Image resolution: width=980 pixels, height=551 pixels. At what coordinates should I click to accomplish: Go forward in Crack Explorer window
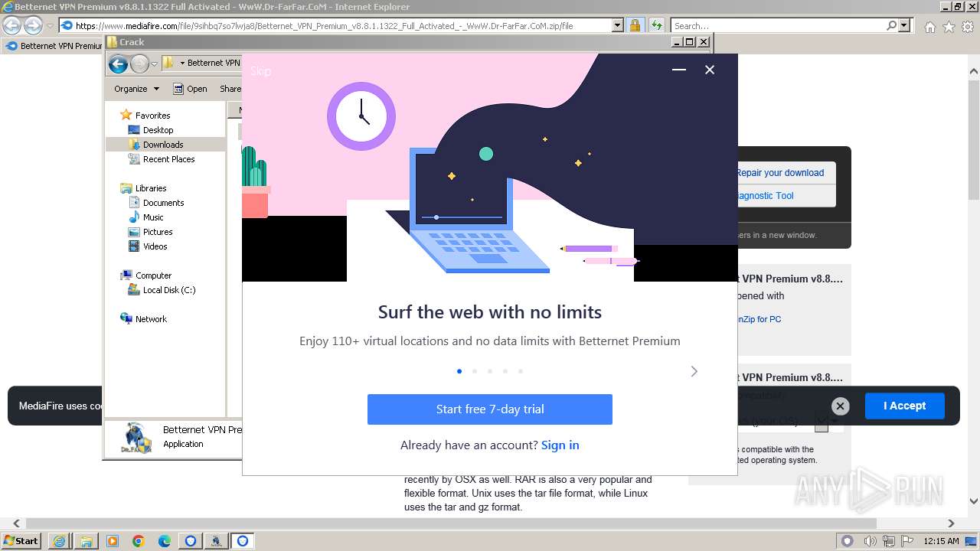click(x=139, y=64)
